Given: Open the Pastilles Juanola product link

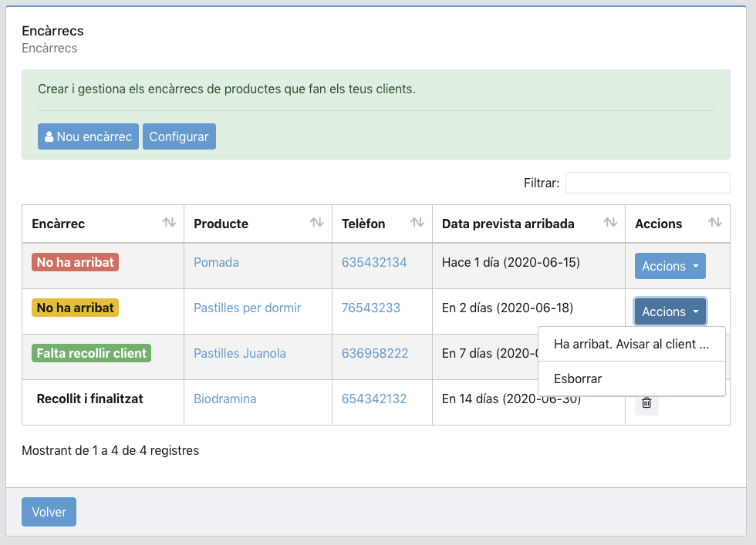Looking at the screenshot, I should [240, 353].
